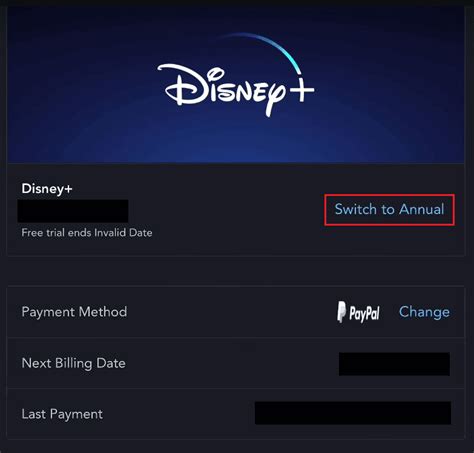Click the redacted Last Payment value
This screenshot has height=453, width=474.
tap(353, 413)
